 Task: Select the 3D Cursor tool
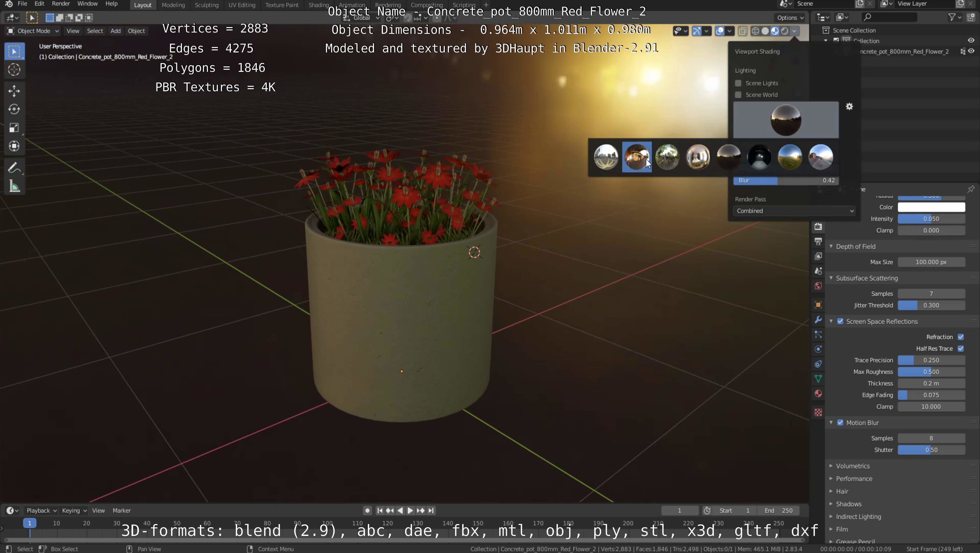point(14,70)
